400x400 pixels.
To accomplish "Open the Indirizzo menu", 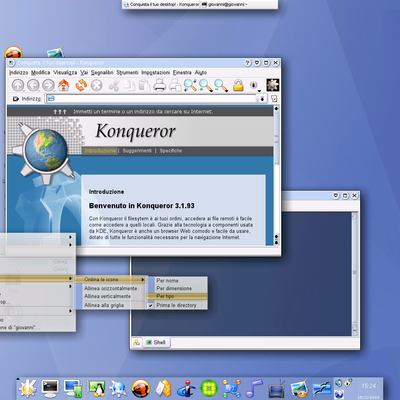I will (18, 72).
